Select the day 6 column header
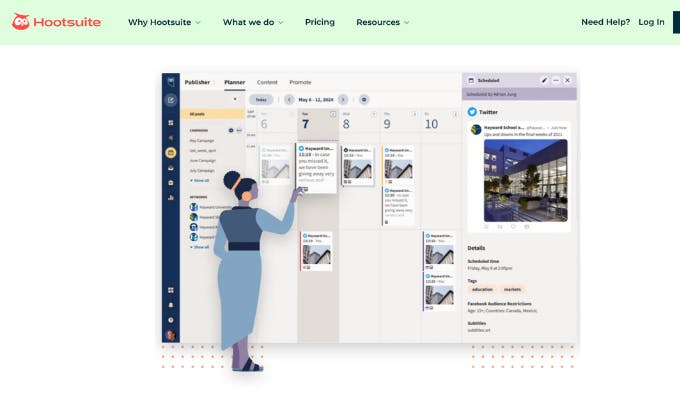The image size is (680, 400). 277,121
